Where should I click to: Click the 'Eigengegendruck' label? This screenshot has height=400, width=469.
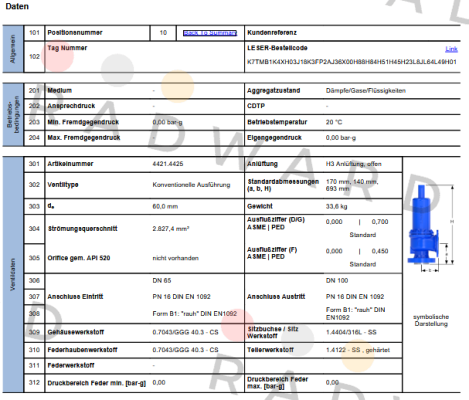[274, 138]
